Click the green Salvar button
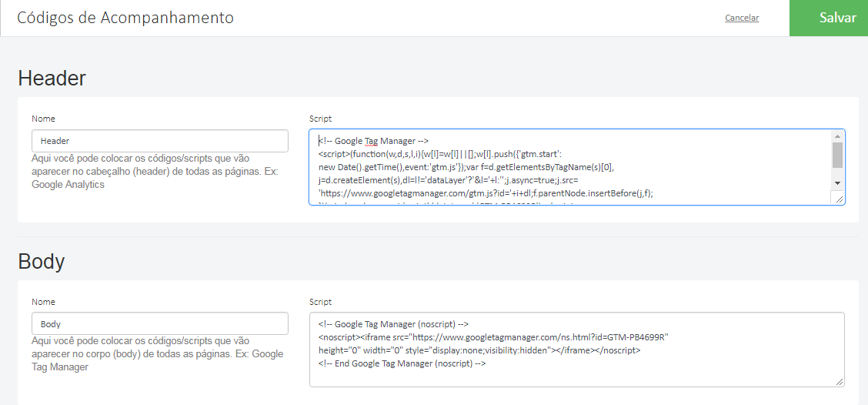The width and height of the screenshot is (868, 405). pos(829,18)
